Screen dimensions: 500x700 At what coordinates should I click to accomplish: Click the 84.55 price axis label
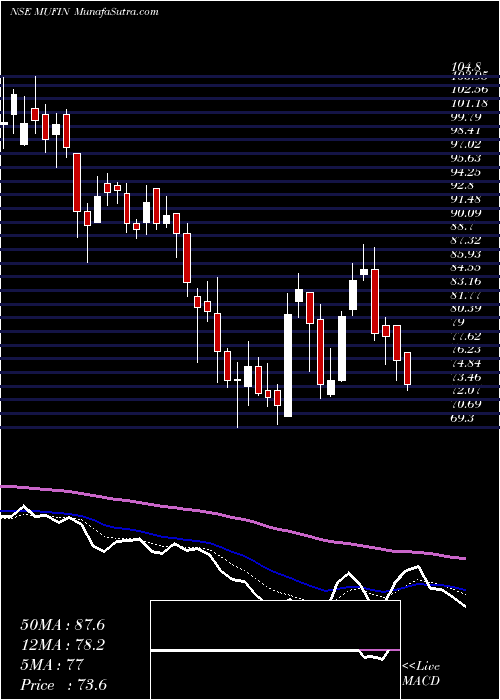pyautogui.click(x=467, y=268)
